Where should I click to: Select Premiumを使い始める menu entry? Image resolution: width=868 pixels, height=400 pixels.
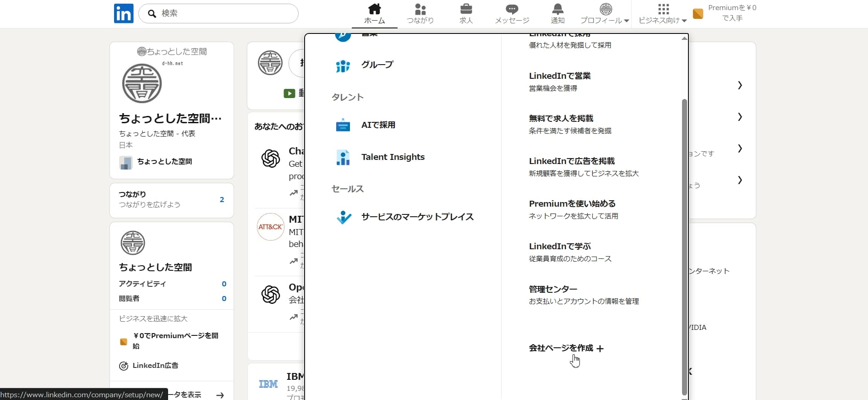point(573,209)
